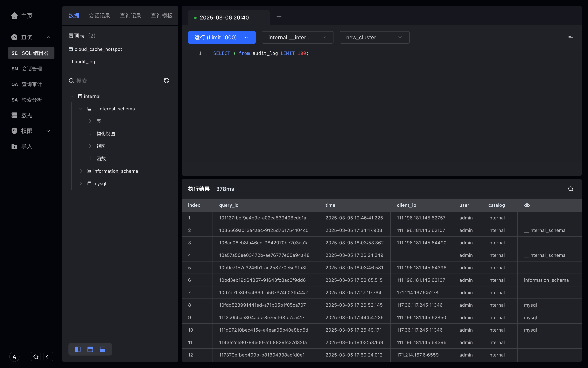Screen dimensions: 588x368
Task: Click the 导入 import folder icon
Action: (x=14, y=146)
